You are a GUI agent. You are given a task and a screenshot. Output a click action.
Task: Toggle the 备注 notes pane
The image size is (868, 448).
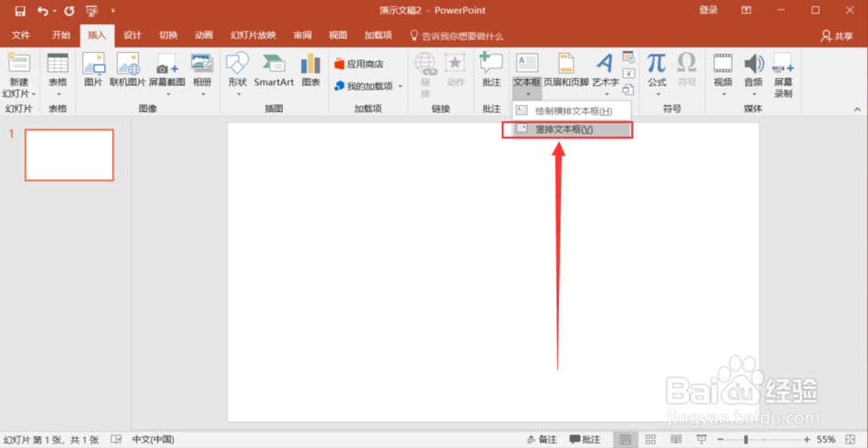(542, 439)
